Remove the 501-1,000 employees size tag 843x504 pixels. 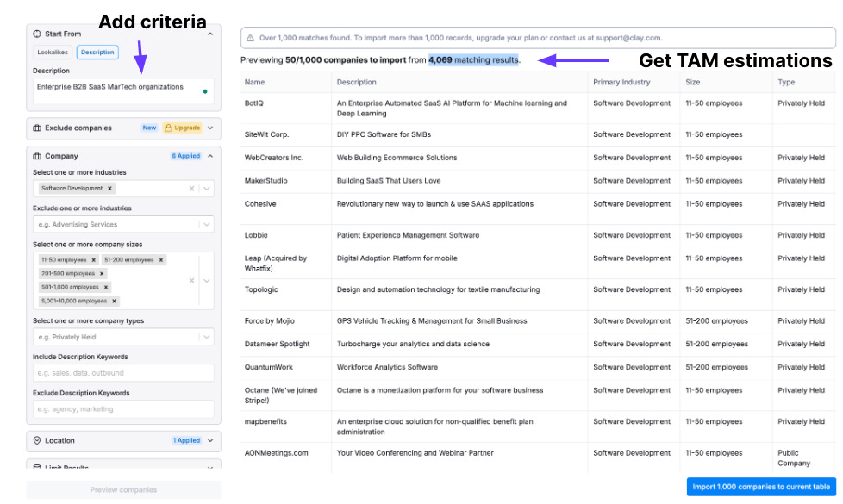click(x=106, y=288)
